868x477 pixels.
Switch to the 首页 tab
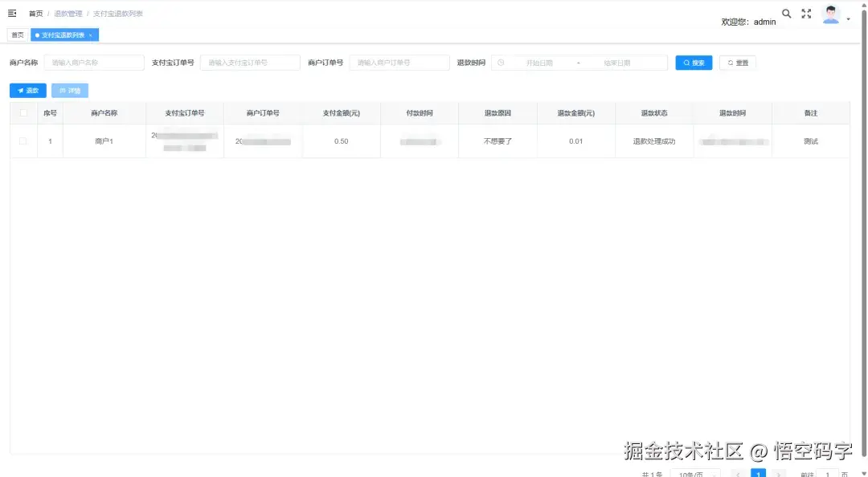(17, 35)
